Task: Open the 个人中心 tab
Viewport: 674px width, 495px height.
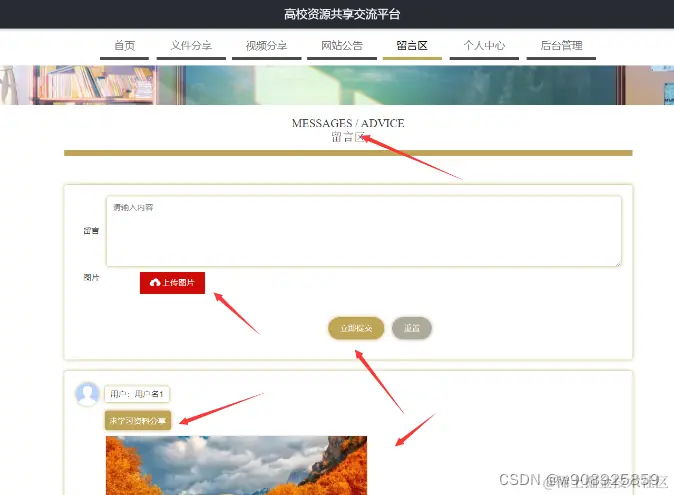Action: [x=484, y=46]
